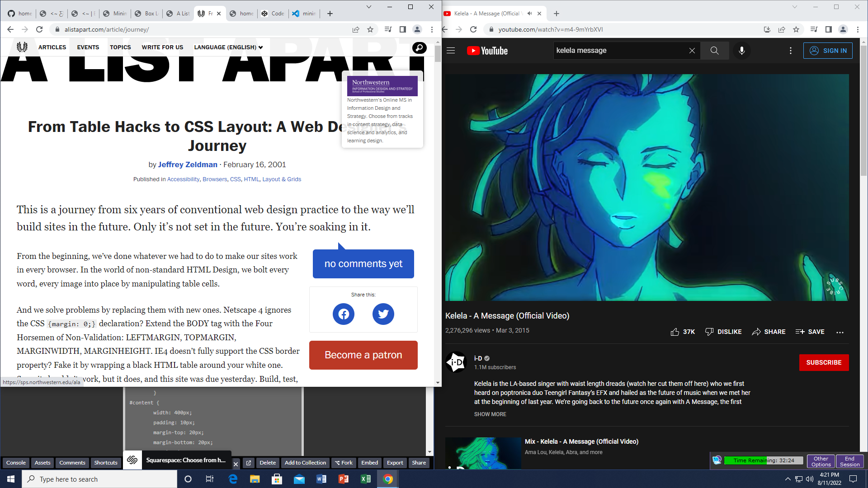Screen dimensions: 868x488
Task: Open the Mix Kelela video thumbnail
Action: [483, 453]
